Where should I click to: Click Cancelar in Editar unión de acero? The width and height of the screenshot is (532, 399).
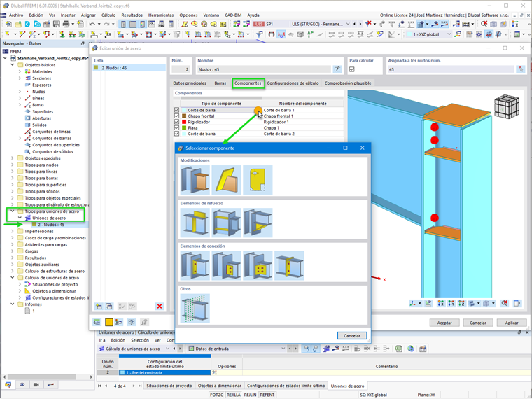[x=477, y=323]
